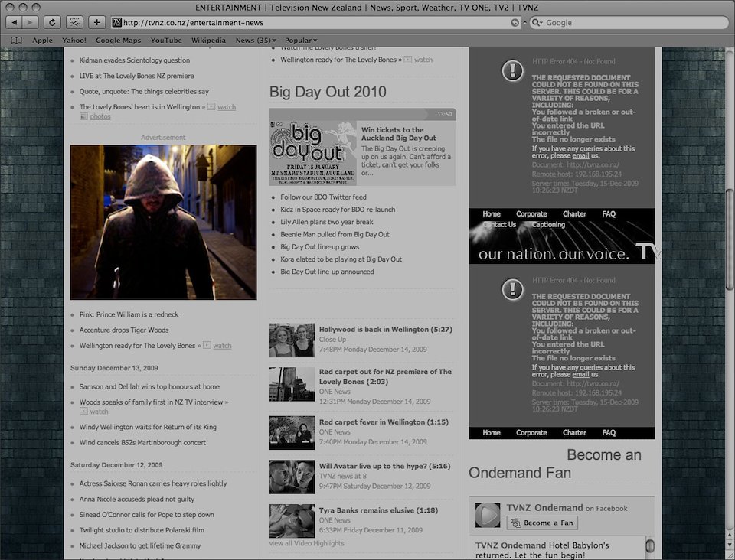Viewport: 735px width, 560px height.
Task: Click the Red carpet fever in Wellington video thumbnail
Action: [x=292, y=433]
